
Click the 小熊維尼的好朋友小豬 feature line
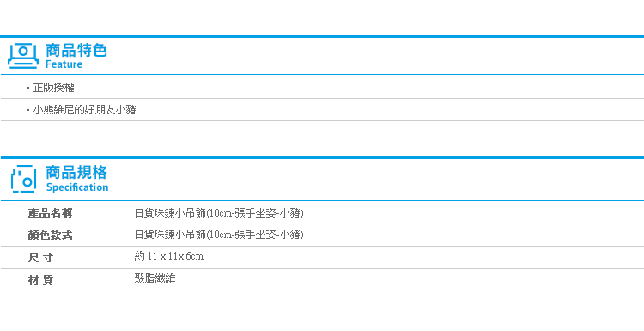84,110
